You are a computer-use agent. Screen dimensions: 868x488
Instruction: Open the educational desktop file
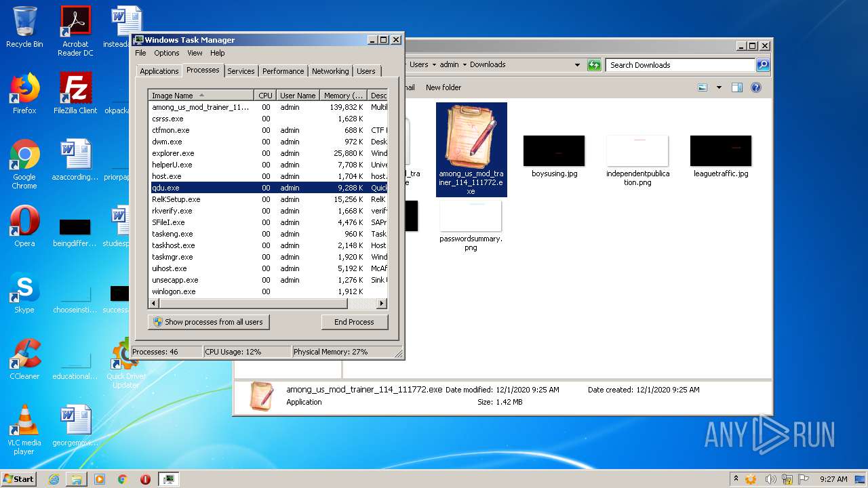coord(75,363)
